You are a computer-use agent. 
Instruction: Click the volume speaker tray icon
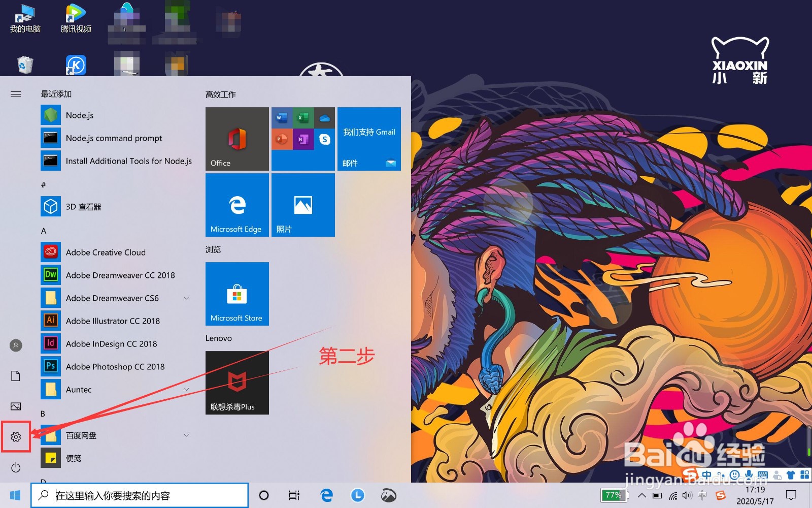[x=687, y=496]
